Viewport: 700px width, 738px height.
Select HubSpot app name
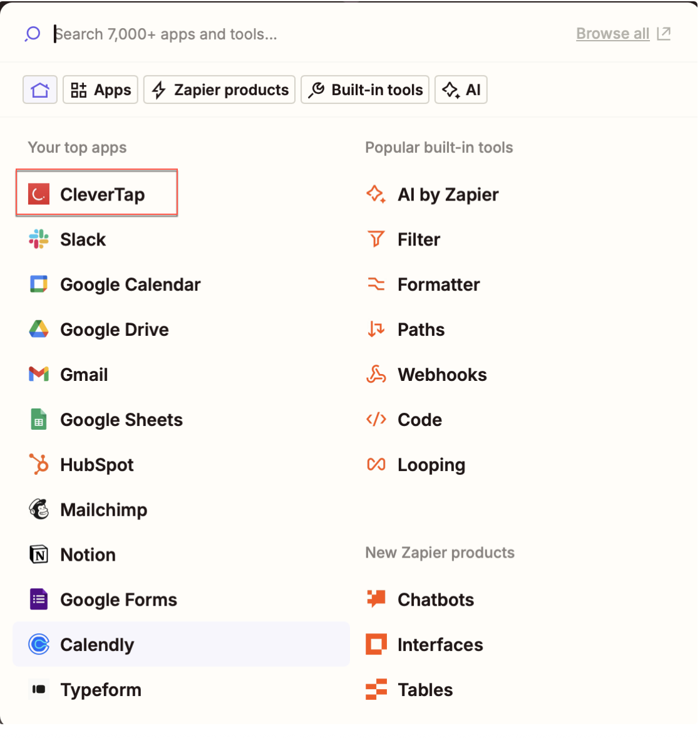pyautogui.click(x=97, y=465)
